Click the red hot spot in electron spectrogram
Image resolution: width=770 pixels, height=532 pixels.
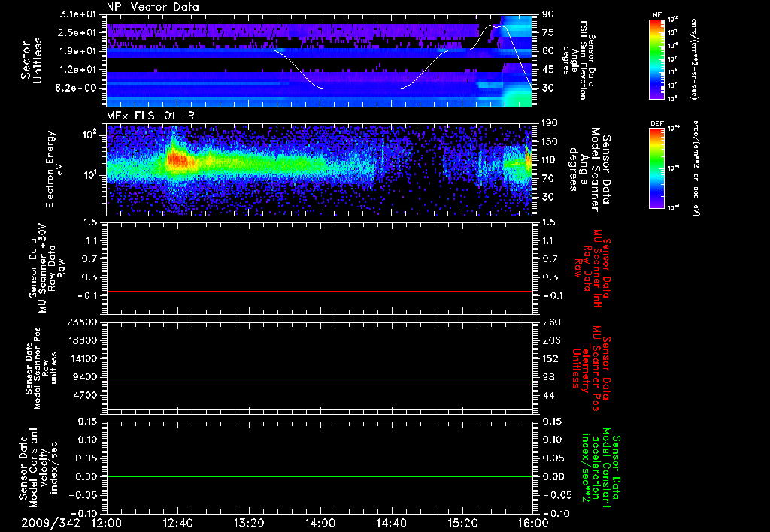(177, 160)
